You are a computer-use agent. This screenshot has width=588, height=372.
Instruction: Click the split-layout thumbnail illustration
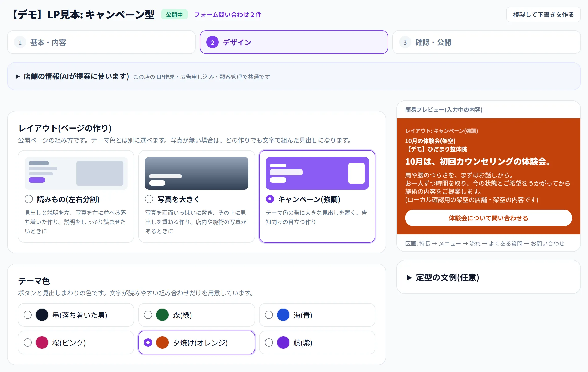click(x=76, y=173)
